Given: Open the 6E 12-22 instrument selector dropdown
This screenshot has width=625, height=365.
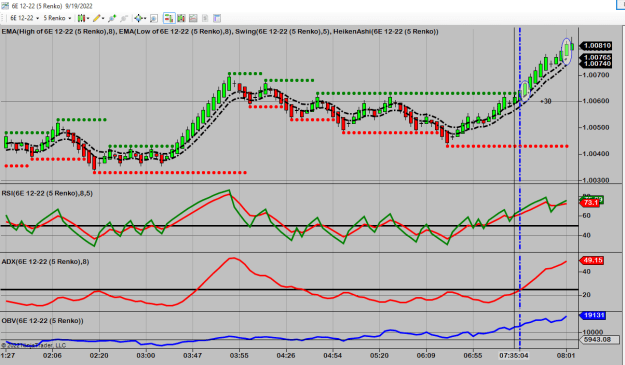Looking at the screenshot, I should click(24, 18).
